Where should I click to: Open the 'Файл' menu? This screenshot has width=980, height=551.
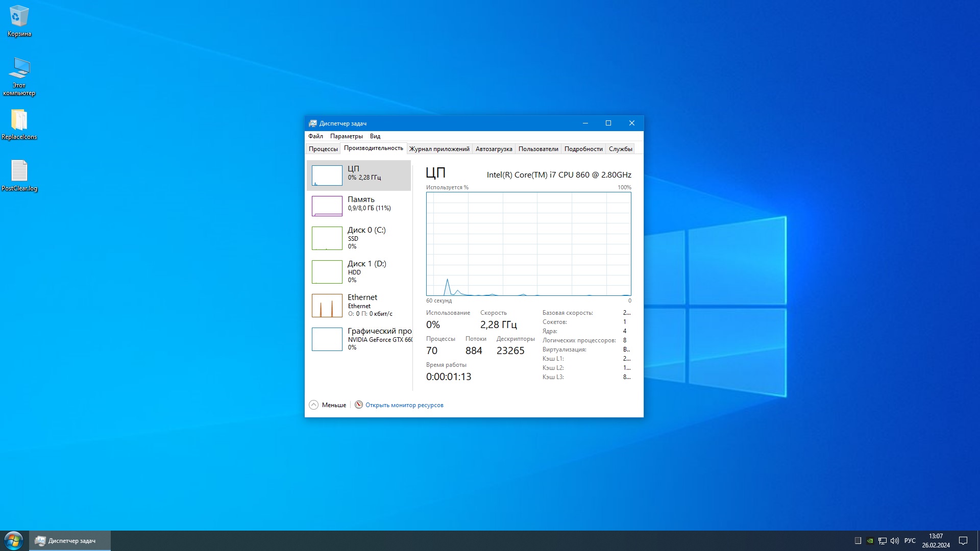315,136
